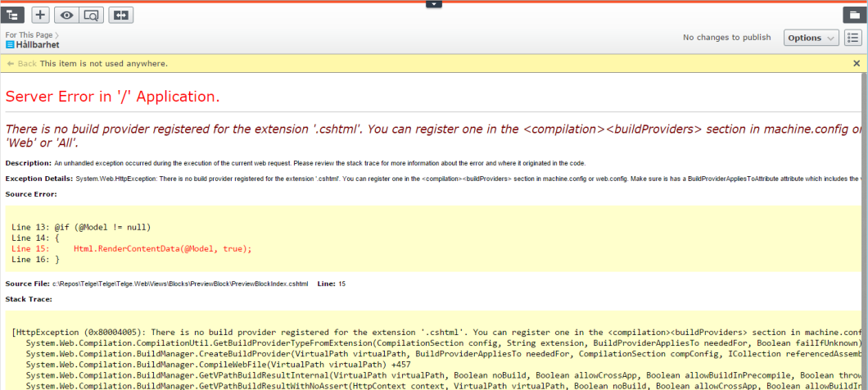Click the back arrow icon in notification
868x390 pixels.
11,63
